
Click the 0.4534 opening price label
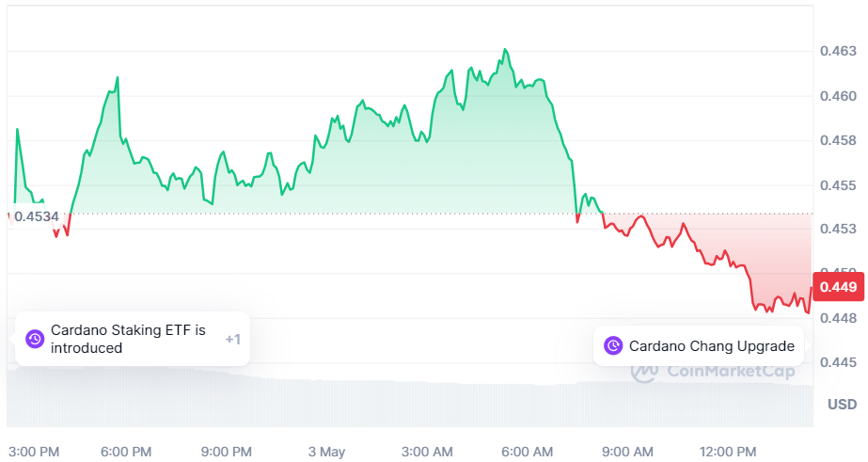pos(37,216)
